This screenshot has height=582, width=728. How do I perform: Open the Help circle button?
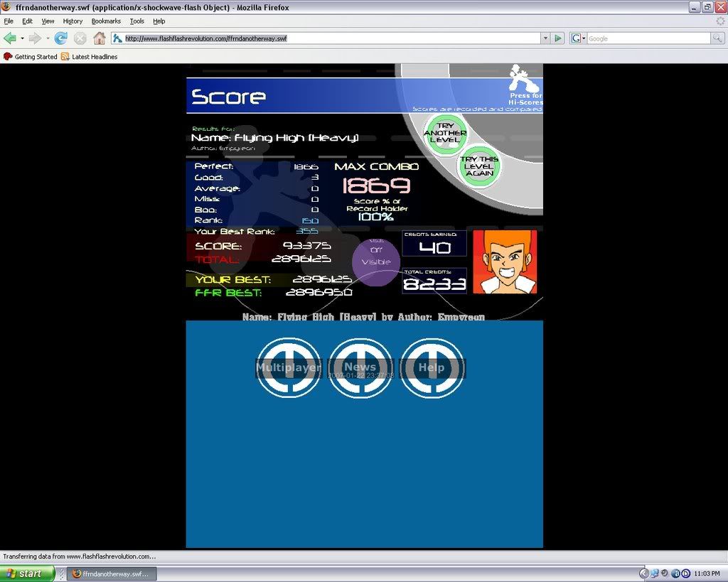coord(432,367)
